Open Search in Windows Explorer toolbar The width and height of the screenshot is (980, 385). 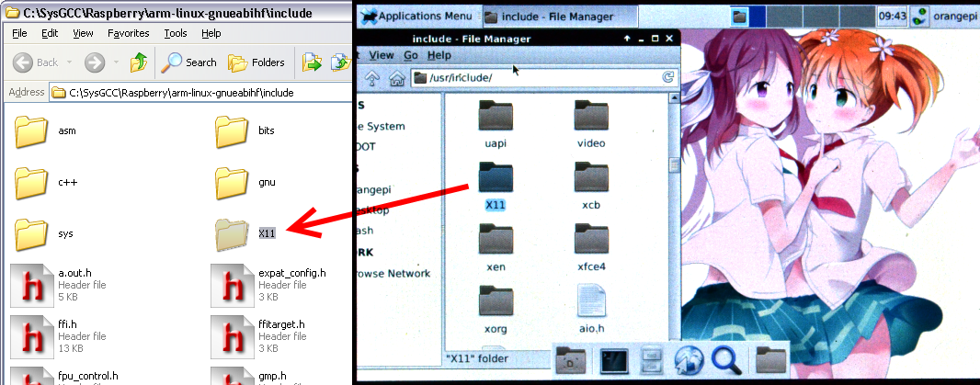[188, 62]
